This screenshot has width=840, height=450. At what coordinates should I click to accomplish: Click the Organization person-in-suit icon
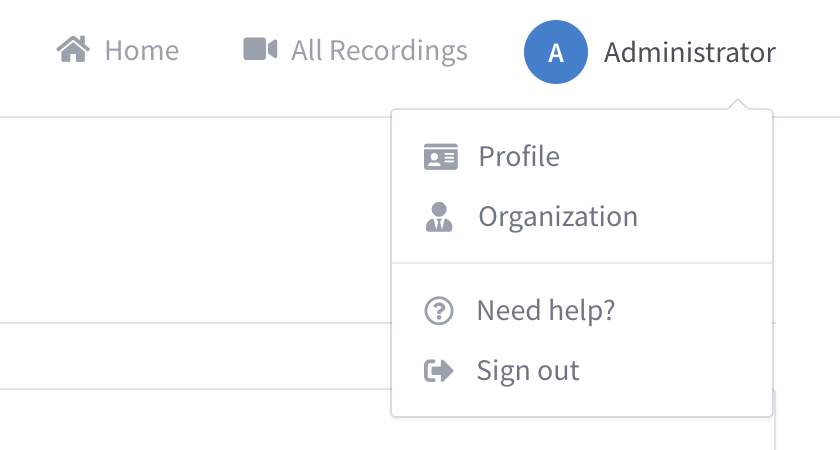coord(439,217)
